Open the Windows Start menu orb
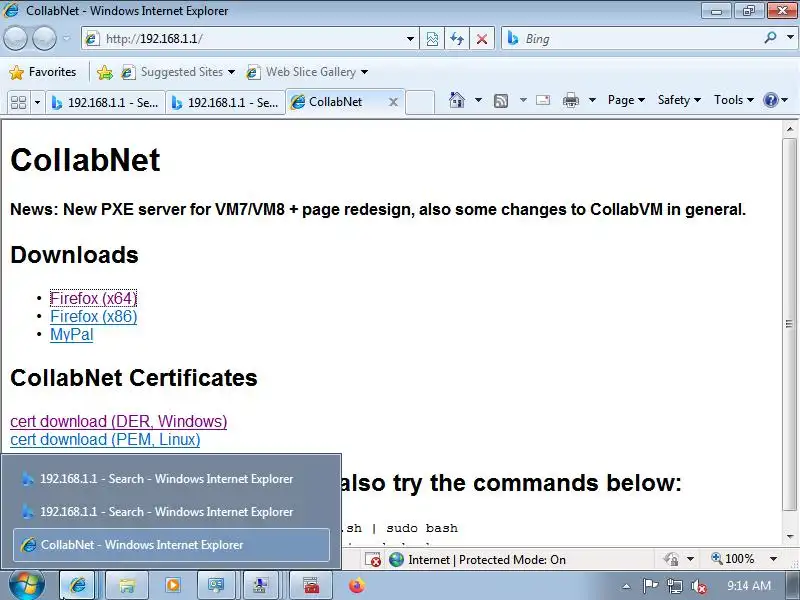 (x=27, y=585)
